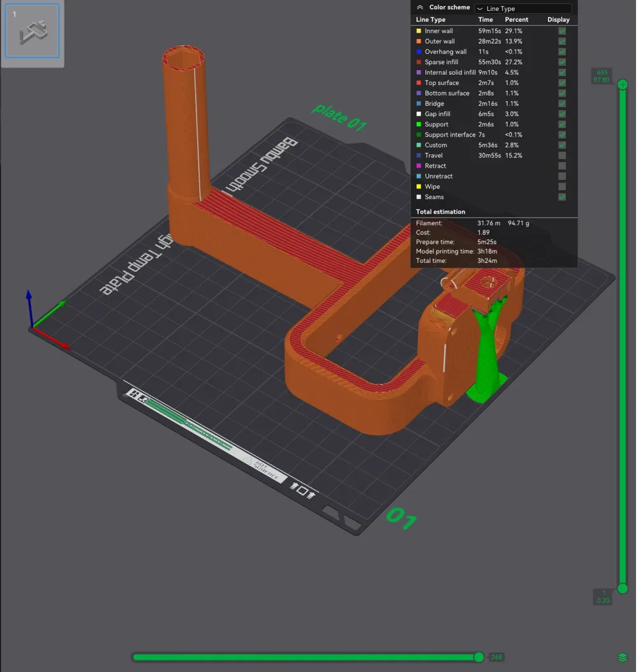Open the Line Type color scheme dropdown
Screen dimensions: 638x672
click(x=523, y=8)
